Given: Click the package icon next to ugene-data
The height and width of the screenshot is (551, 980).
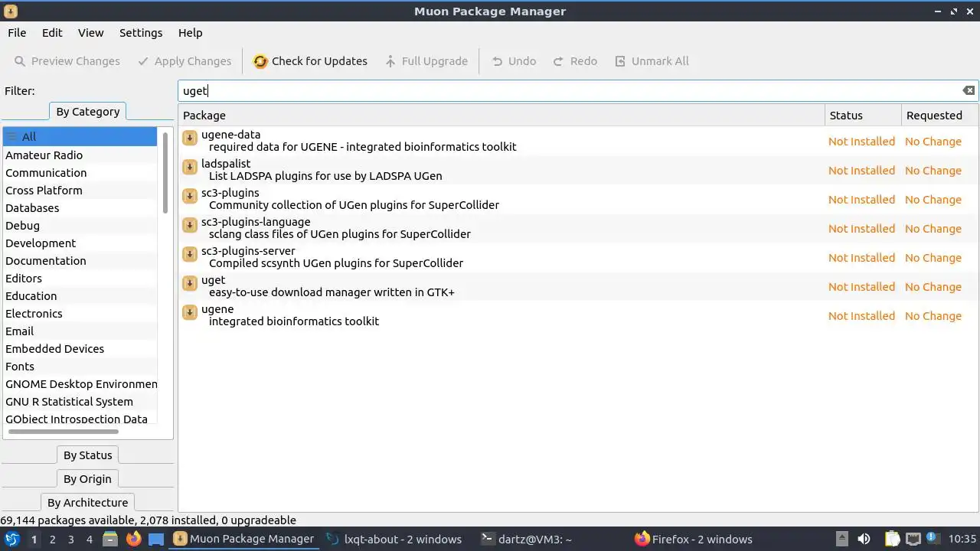Looking at the screenshot, I should coord(190,138).
